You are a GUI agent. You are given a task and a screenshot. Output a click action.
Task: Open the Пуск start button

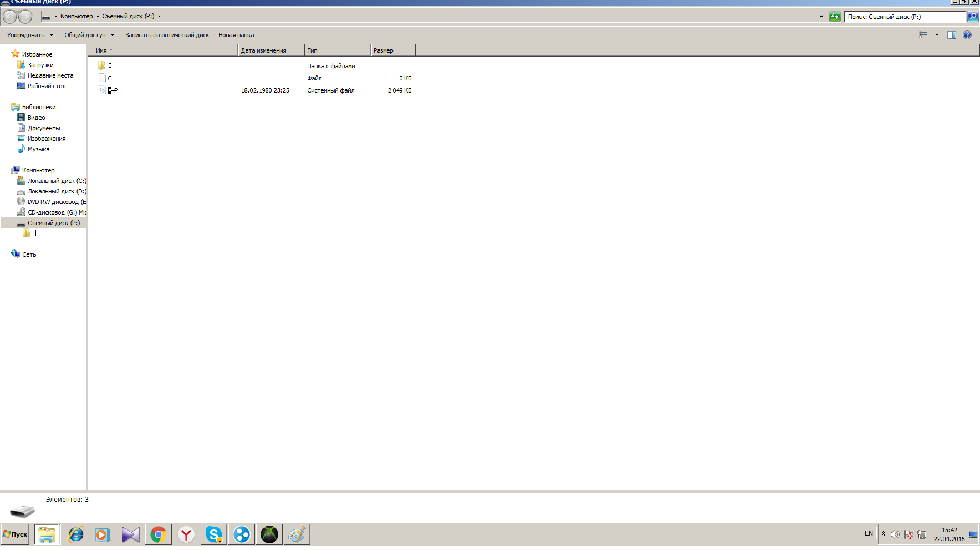coord(15,534)
